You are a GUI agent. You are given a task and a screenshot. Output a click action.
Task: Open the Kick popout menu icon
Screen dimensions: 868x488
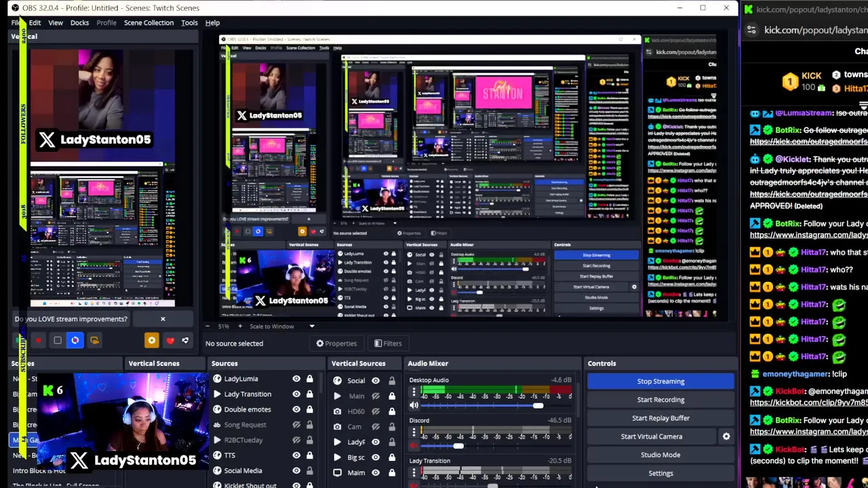[x=751, y=30]
